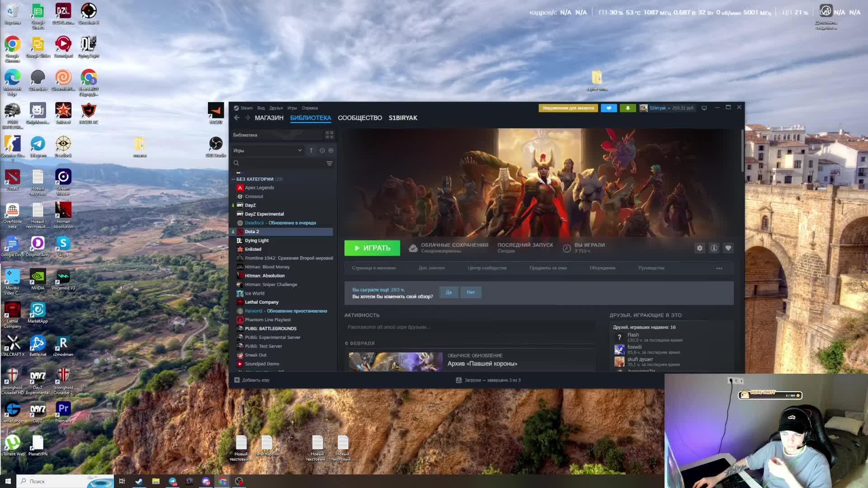Click the blue megaphone announcements icon
Image resolution: width=868 pixels, height=488 pixels.
coord(609,108)
